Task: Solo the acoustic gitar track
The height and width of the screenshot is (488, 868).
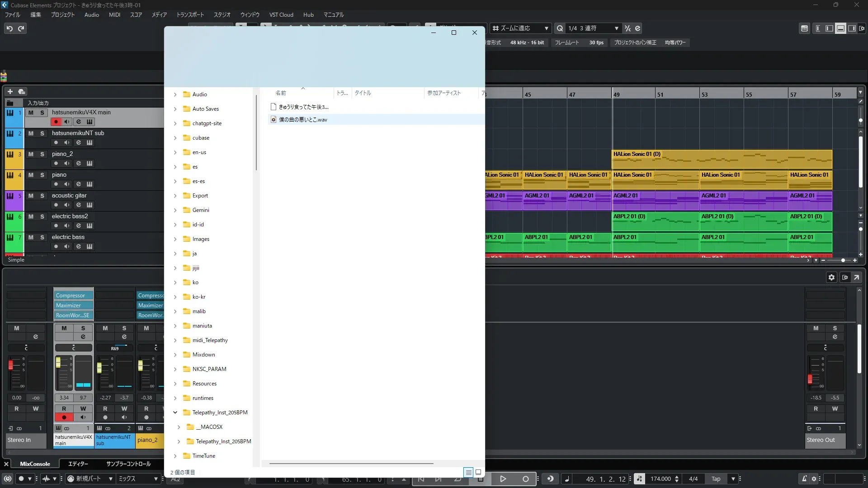Action: pos(42,196)
